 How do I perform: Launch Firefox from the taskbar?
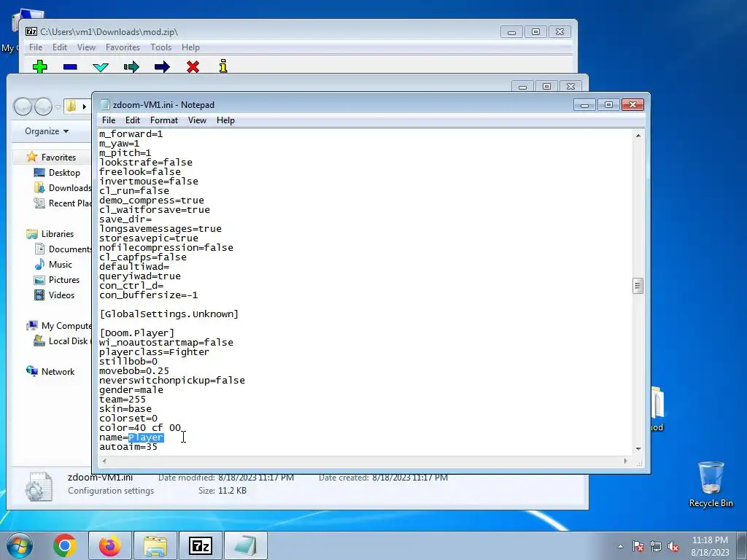tap(109, 545)
